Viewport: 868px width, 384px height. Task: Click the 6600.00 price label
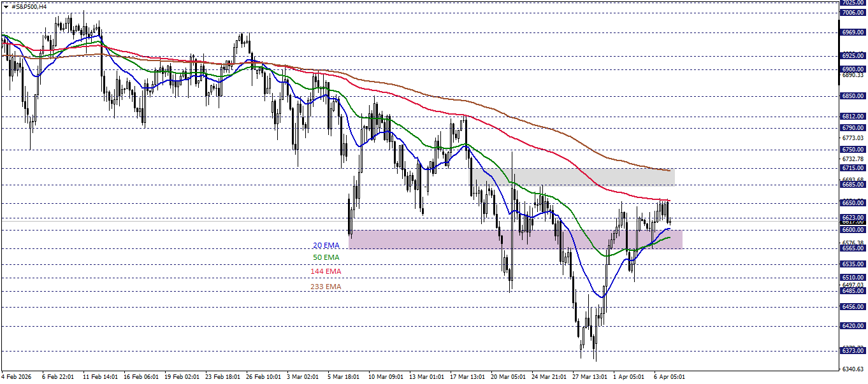pos(853,229)
